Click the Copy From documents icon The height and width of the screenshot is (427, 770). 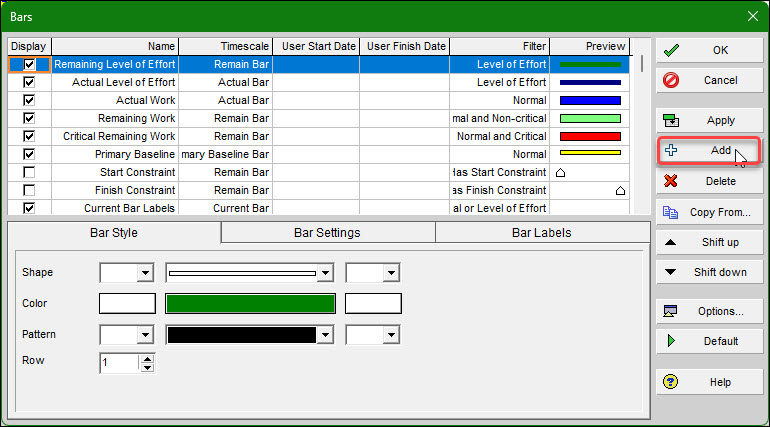tap(670, 212)
